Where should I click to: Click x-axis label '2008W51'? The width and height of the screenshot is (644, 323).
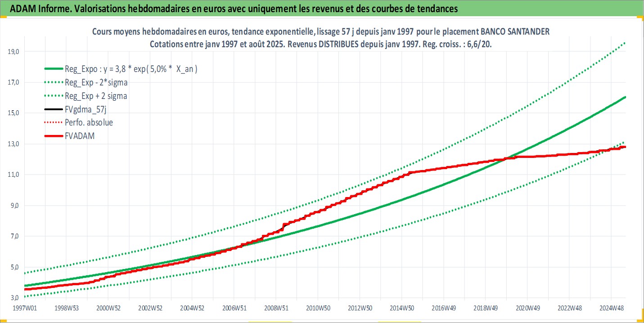point(275,308)
